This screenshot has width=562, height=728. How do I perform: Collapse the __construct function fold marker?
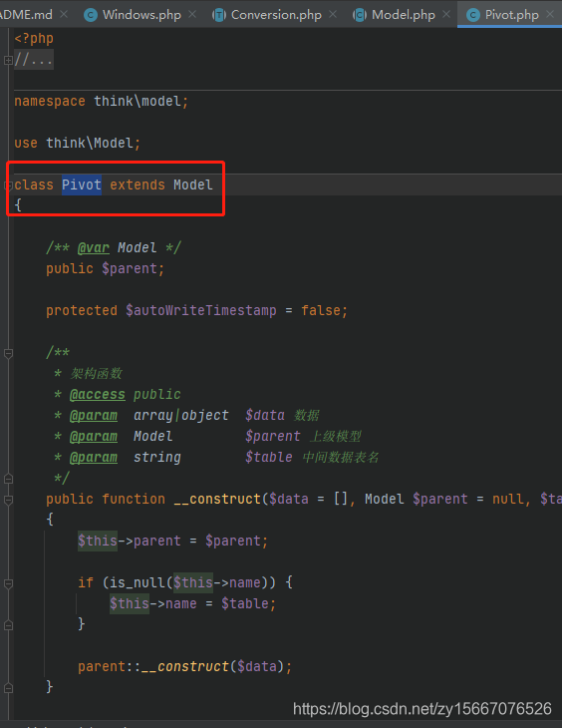click(x=8, y=500)
